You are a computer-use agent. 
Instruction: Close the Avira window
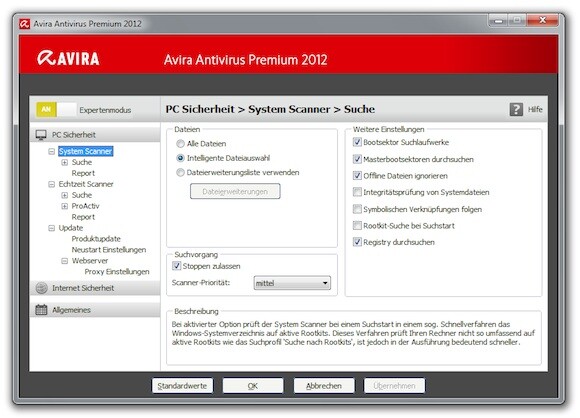543,20
